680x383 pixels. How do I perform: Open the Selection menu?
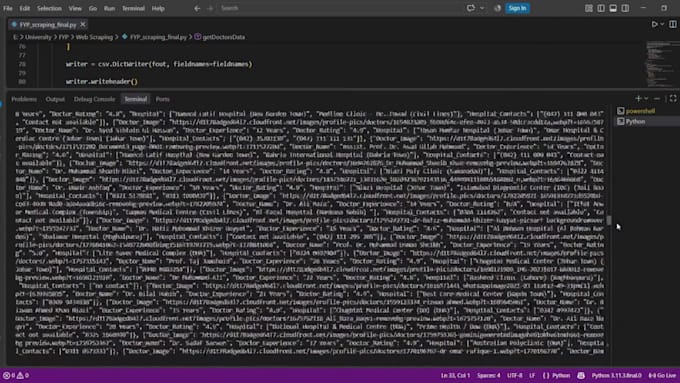pos(49,8)
